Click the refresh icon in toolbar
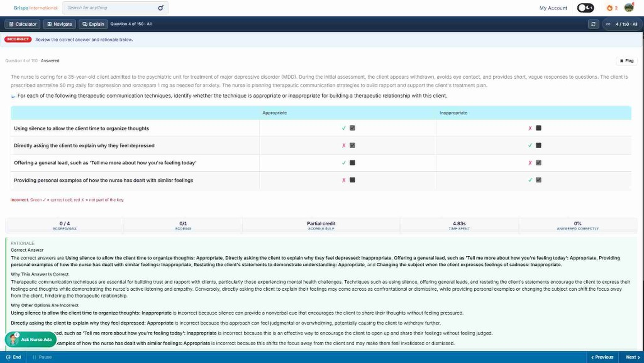644x363 pixels. tap(593, 24)
